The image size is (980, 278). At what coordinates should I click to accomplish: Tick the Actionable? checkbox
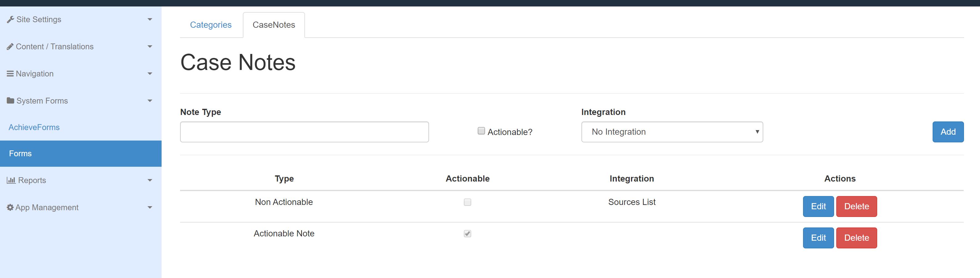coord(481,131)
